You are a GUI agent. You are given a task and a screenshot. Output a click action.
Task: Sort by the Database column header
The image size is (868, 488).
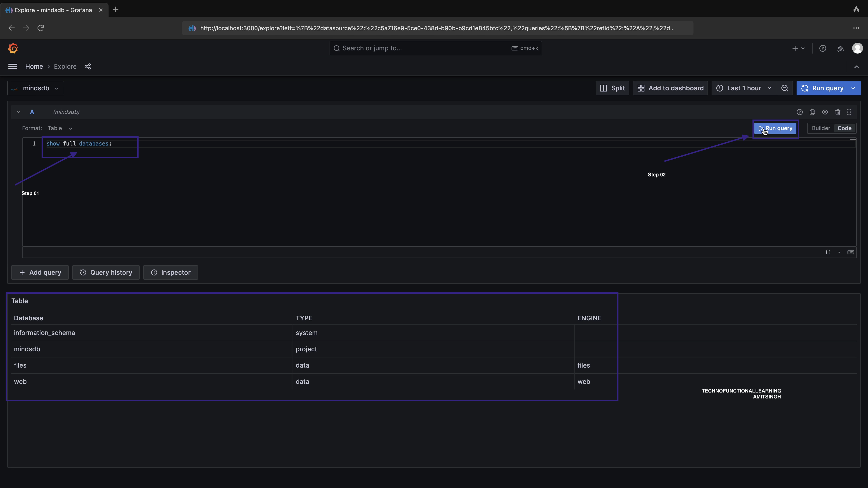(29, 318)
